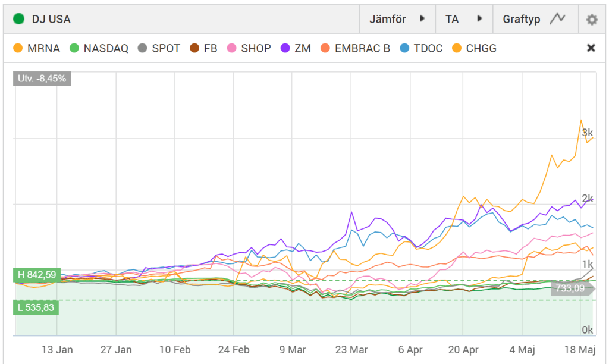Close the comparison legend with the X

tap(591, 48)
